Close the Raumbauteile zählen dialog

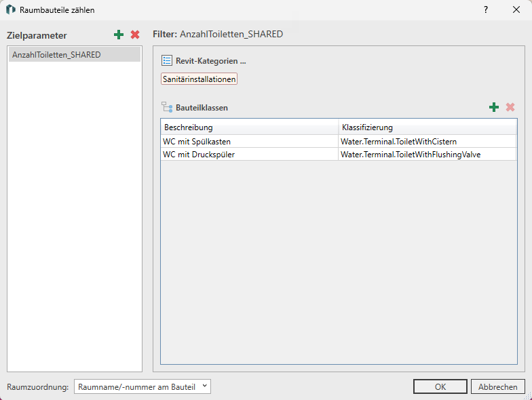[x=516, y=9]
